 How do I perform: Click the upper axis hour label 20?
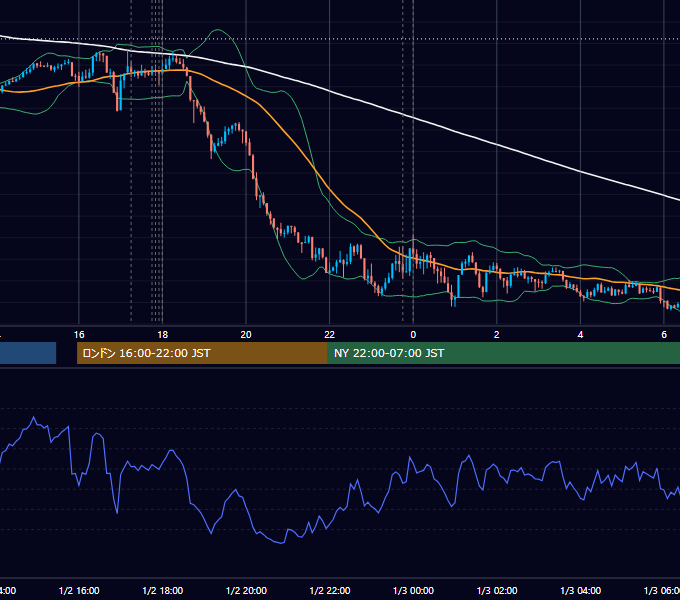246,335
